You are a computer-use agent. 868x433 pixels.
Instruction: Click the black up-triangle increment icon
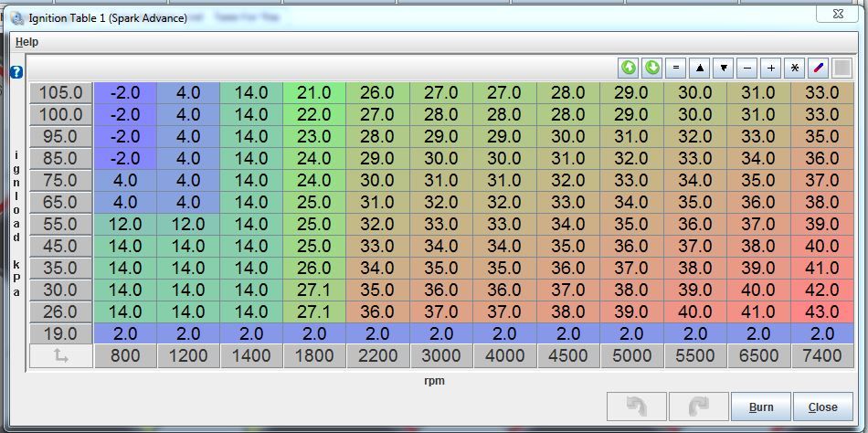click(700, 69)
